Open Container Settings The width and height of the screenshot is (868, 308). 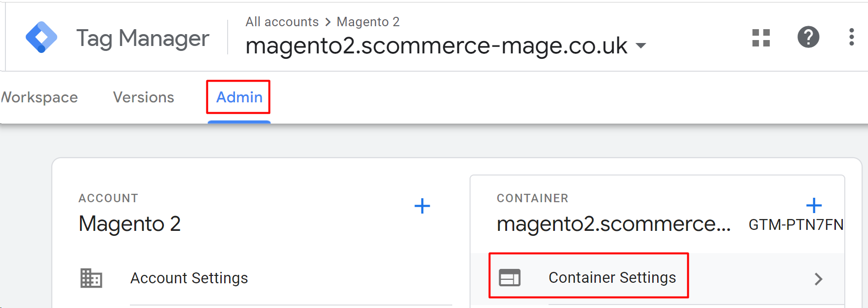pos(613,277)
